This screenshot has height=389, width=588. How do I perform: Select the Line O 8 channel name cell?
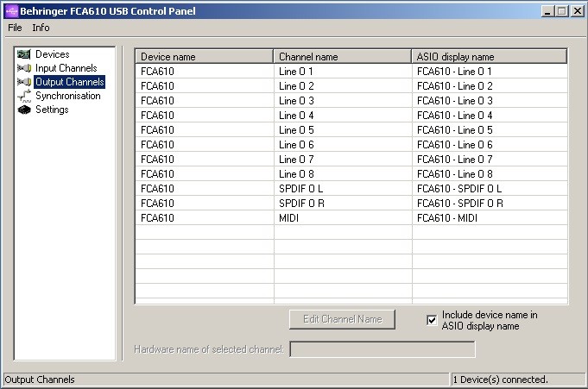(x=343, y=173)
